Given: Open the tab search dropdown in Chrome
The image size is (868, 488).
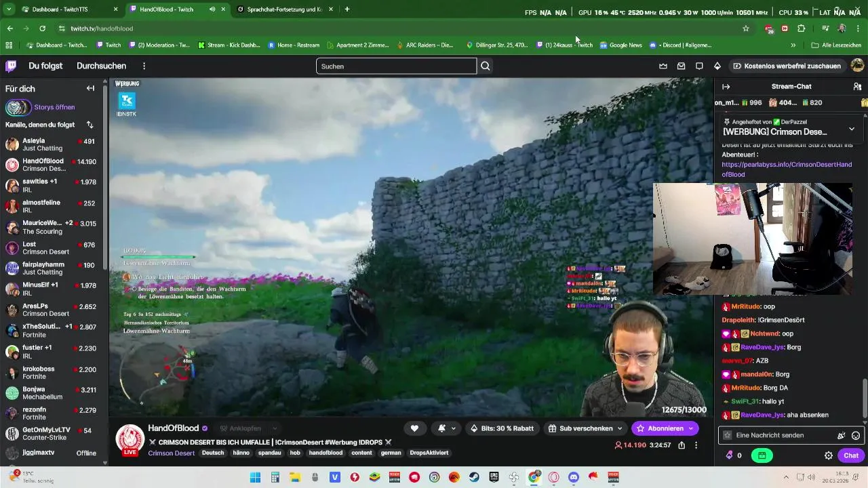Looking at the screenshot, I should tap(9, 9).
